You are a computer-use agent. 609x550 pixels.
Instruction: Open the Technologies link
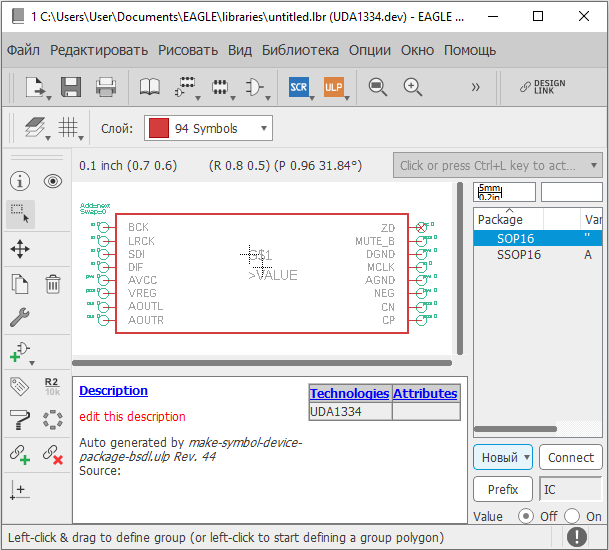point(349,393)
